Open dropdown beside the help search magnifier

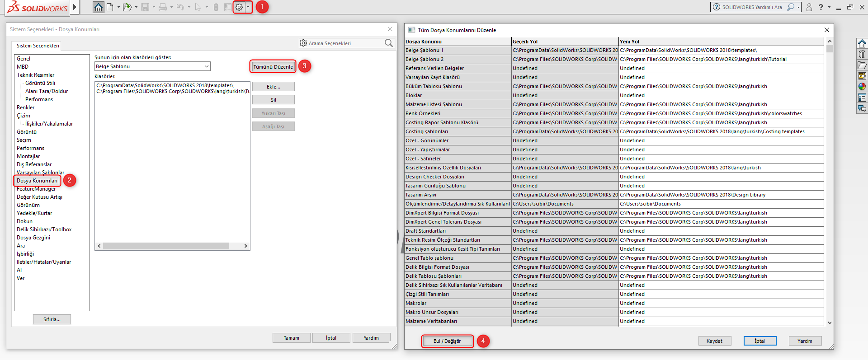[x=799, y=7]
